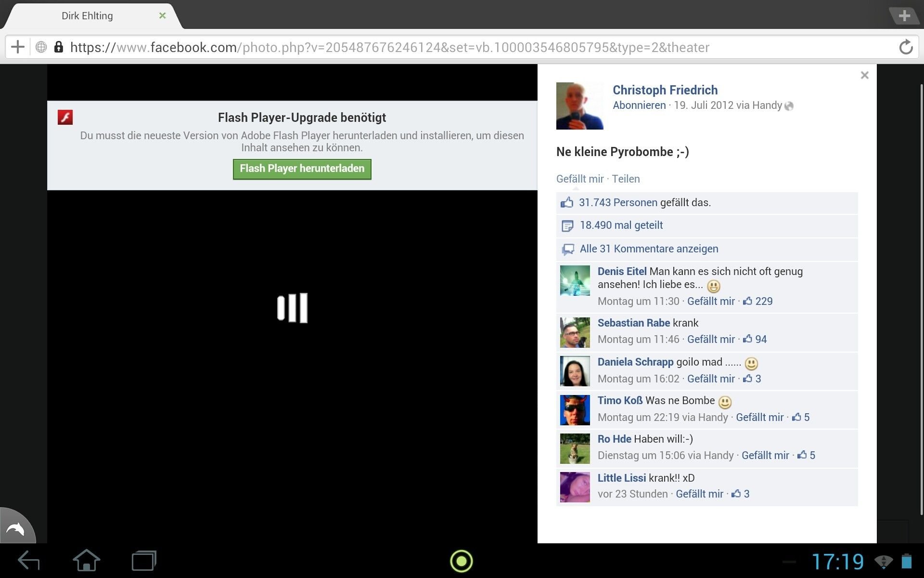
Task: Open Timo Koß profile link
Action: pos(620,400)
